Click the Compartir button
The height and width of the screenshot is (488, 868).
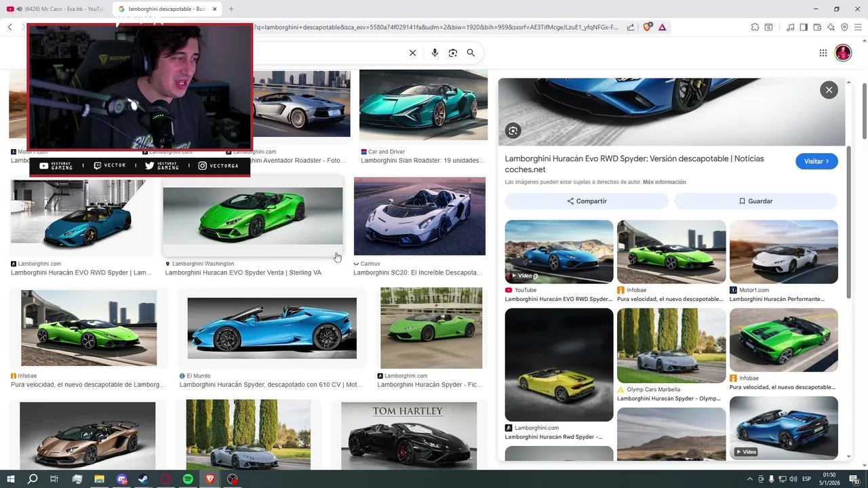pyautogui.click(x=587, y=201)
